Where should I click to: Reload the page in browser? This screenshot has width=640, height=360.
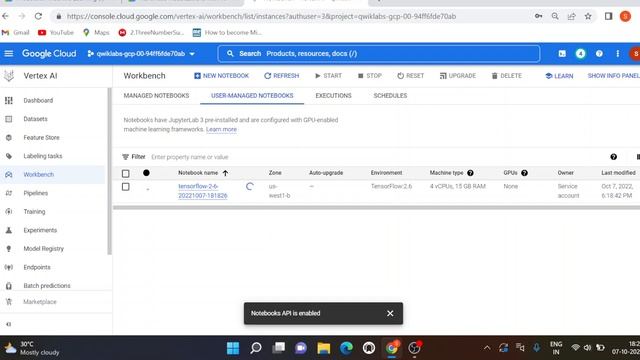[x=38, y=16]
